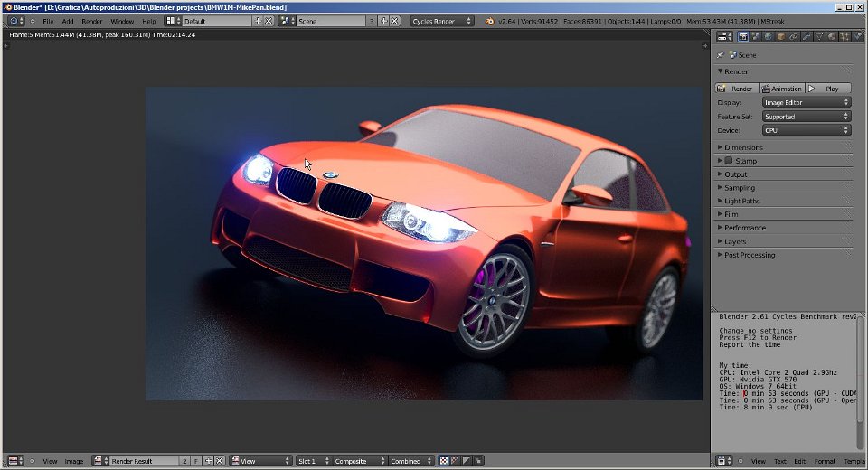Switch to Render properties tab icon
Screen dimensions: 868x470
(x=743, y=37)
